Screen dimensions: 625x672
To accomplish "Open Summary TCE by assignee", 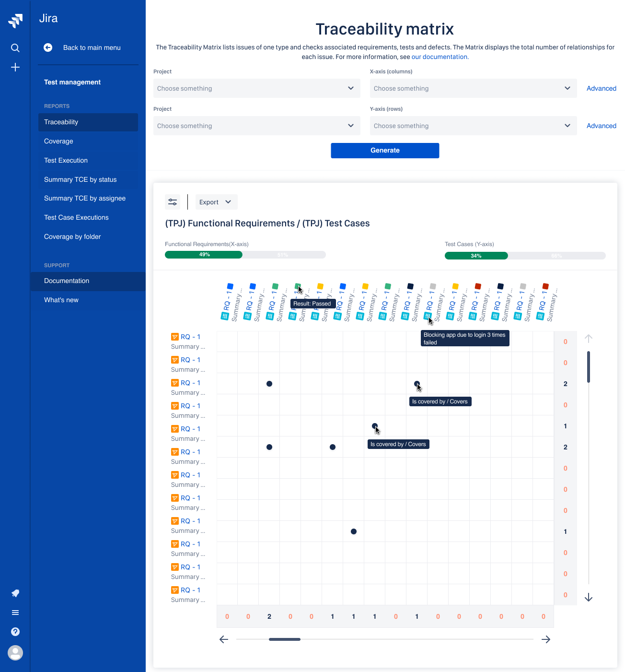I will click(88, 199).
